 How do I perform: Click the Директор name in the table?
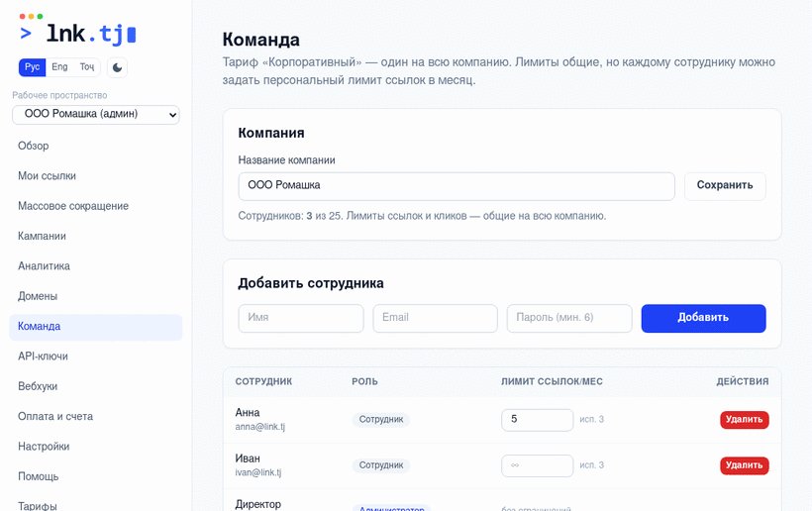tap(257, 504)
